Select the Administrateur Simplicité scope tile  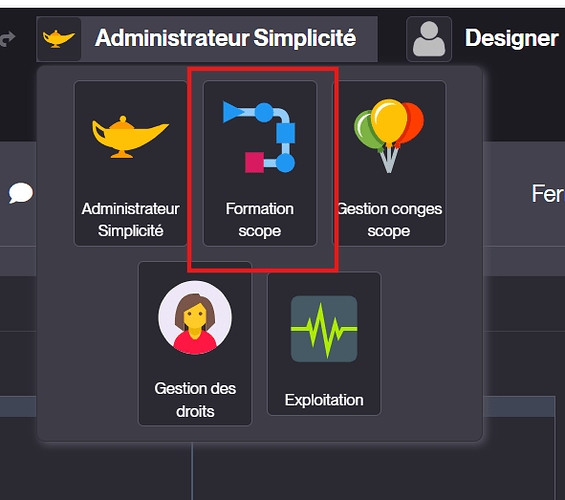pos(130,163)
